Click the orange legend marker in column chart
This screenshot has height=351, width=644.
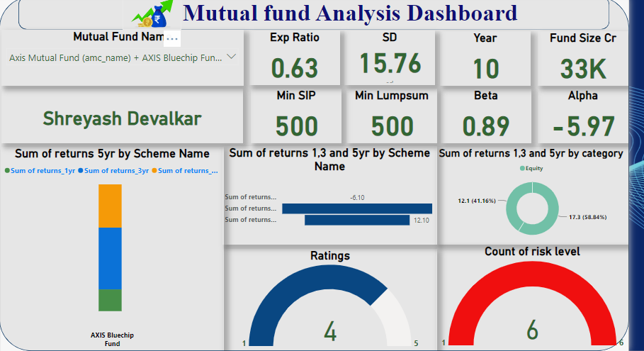pyautogui.click(x=154, y=170)
